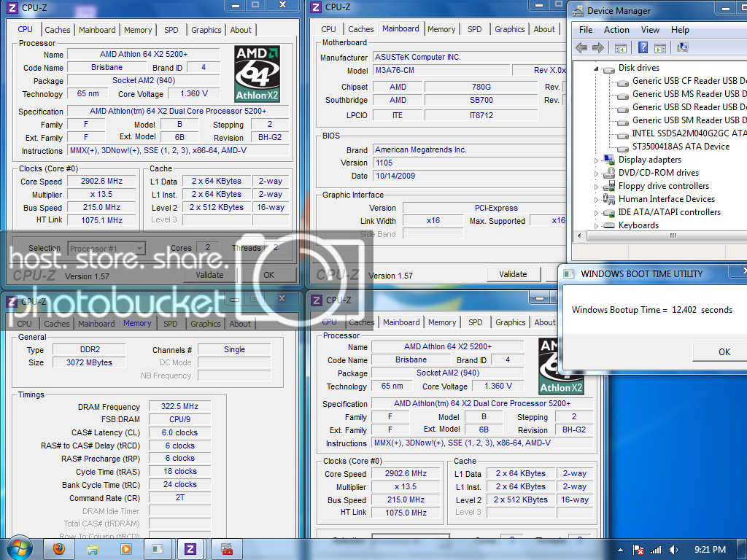Click Back arrow in Device Manager toolbar
This screenshot has height=560, width=747.
(581, 47)
